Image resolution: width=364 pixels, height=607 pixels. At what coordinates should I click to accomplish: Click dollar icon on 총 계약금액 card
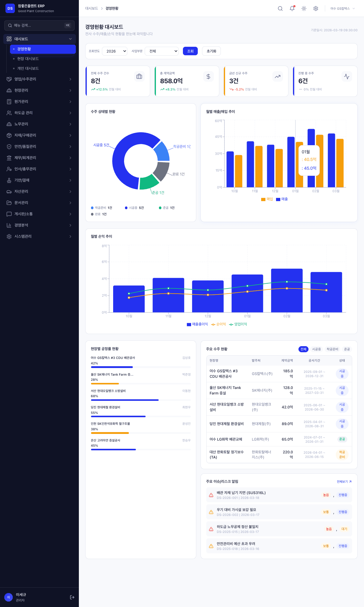208,77
